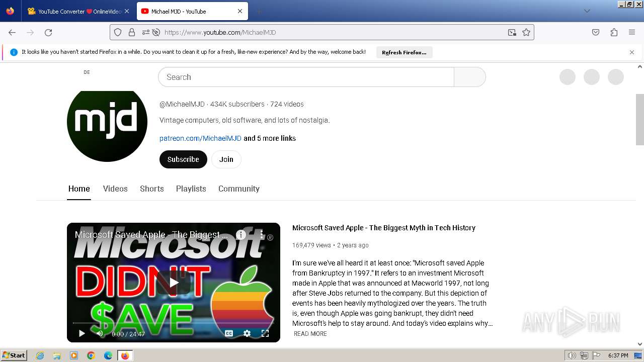Viewport: 644px width, 362px height.
Task: Select the Michael MJD - YouTube tab
Action: point(192,11)
